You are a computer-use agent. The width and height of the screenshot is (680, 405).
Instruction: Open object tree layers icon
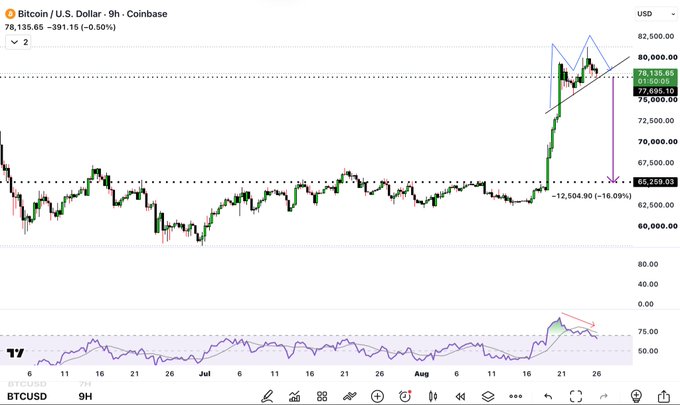[488, 396]
